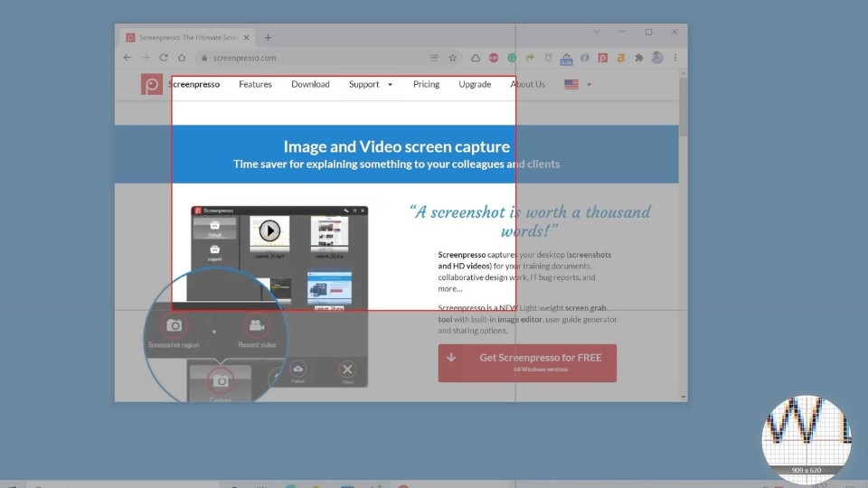The image size is (868, 488).
Task: Open the language dropdown arrow beside the flag
Action: [x=589, y=85]
